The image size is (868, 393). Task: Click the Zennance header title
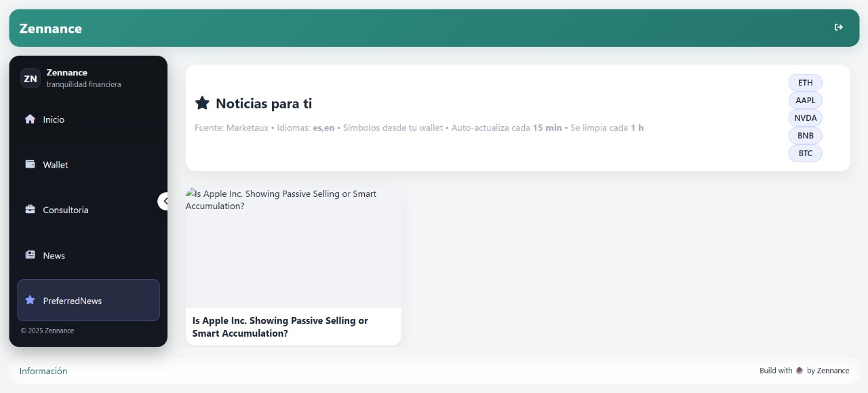[x=51, y=29]
